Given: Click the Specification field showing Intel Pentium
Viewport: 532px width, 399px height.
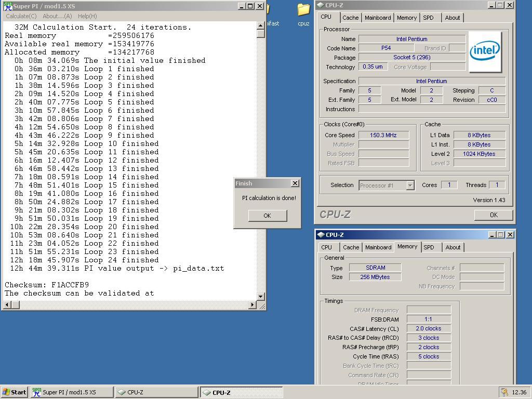Looking at the screenshot, I should [x=432, y=81].
